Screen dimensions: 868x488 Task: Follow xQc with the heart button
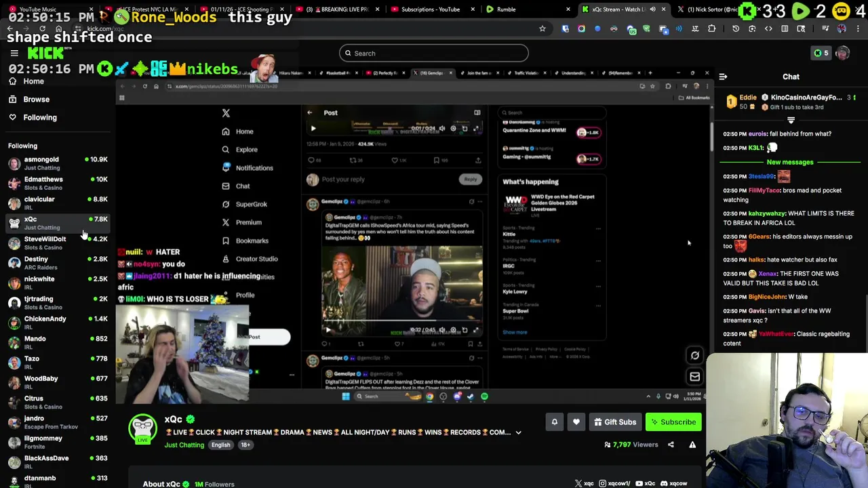click(576, 422)
